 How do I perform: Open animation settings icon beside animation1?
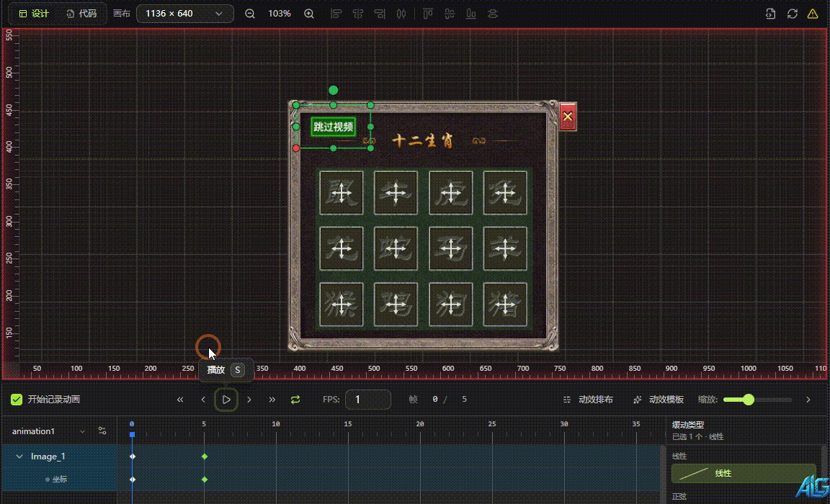(102, 431)
